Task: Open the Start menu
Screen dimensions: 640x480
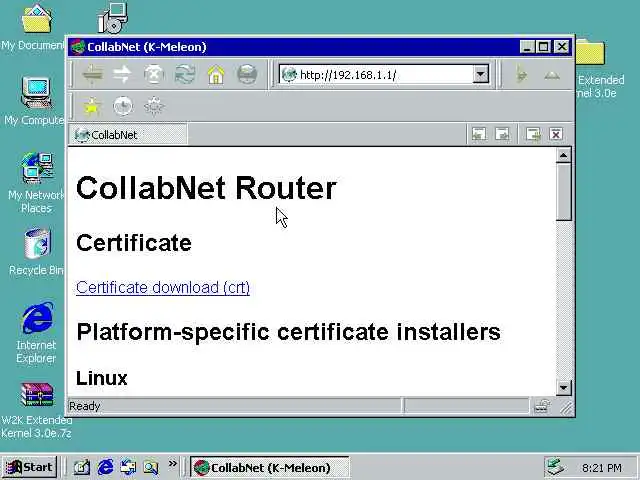Action: [x=29, y=467]
